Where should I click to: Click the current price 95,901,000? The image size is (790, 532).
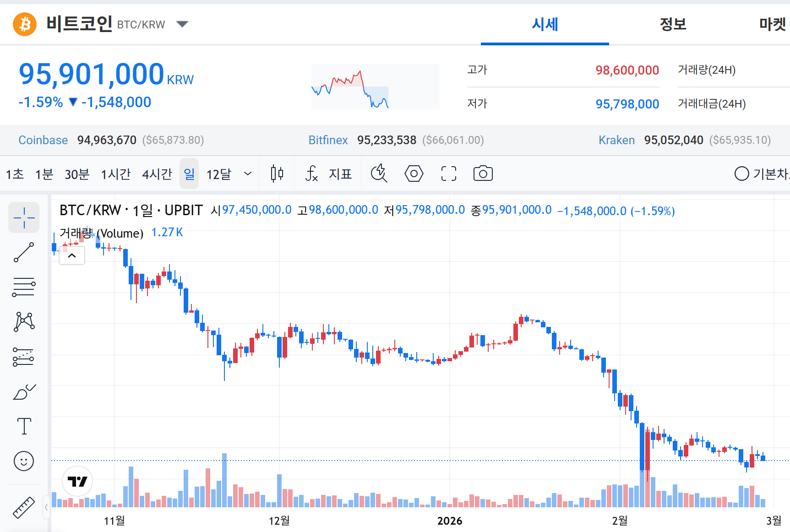click(92, 74)
